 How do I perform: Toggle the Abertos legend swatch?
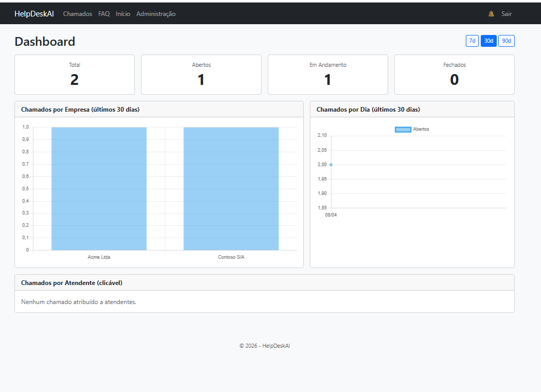point(403,129)
